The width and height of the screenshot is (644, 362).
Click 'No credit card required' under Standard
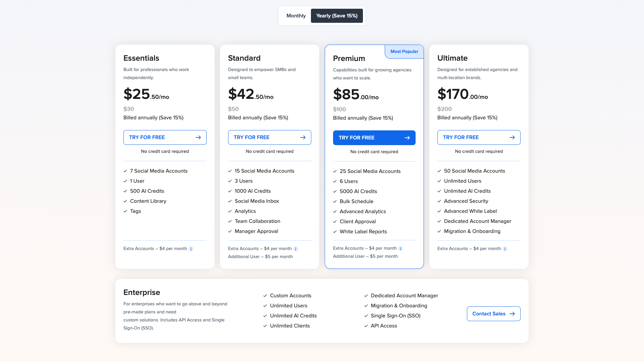coord(269,151)
